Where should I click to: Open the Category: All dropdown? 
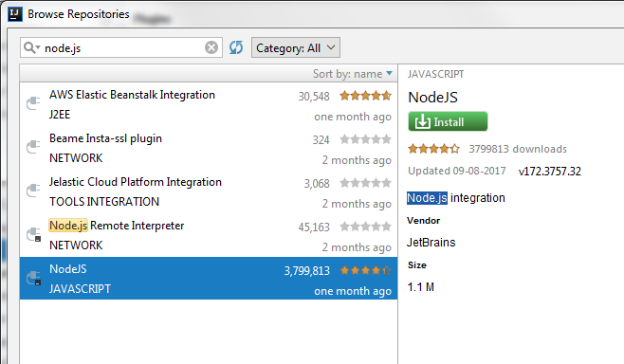[x=296, y=47]
